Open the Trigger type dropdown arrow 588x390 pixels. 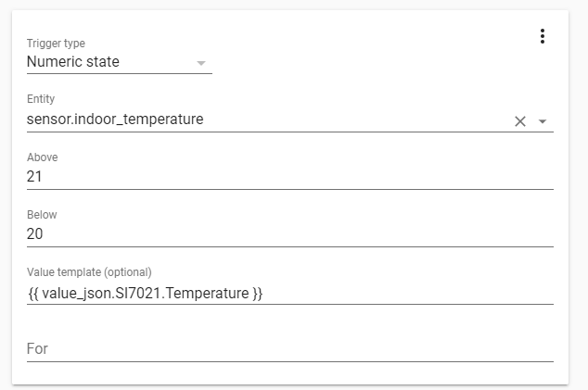(x=201, y=63)
